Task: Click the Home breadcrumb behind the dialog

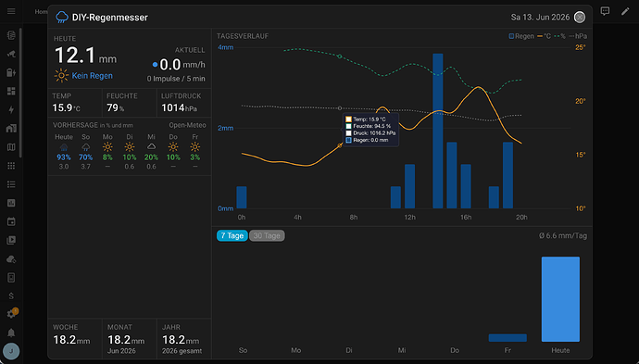Action: (41, 12)
